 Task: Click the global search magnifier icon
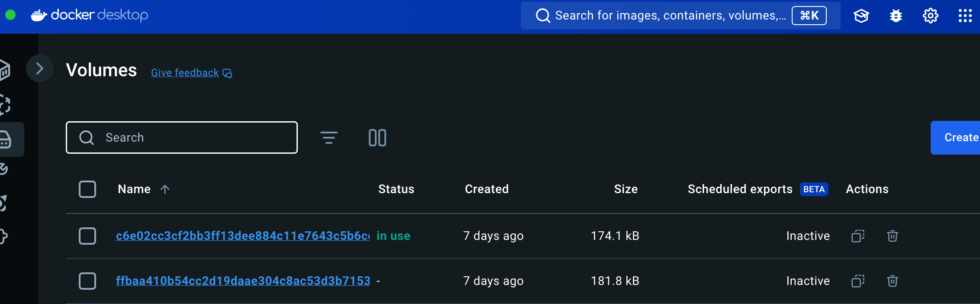543,16
